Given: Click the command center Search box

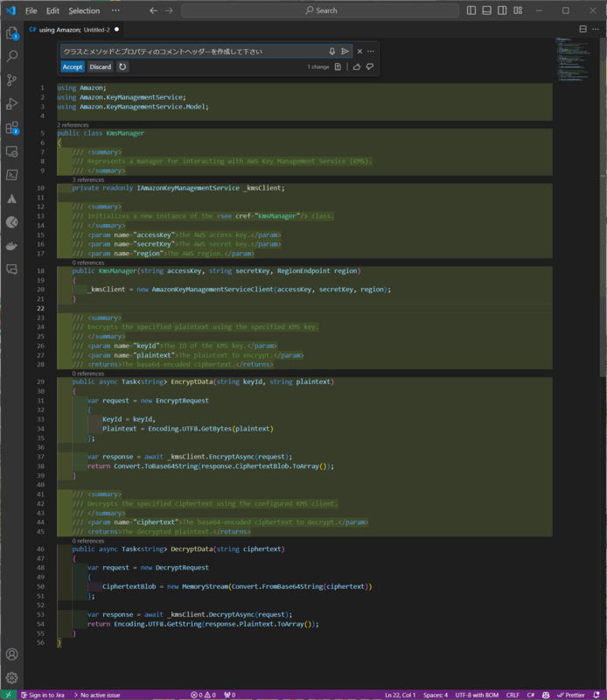Looking at the screenshot, I should coord(320,10).
